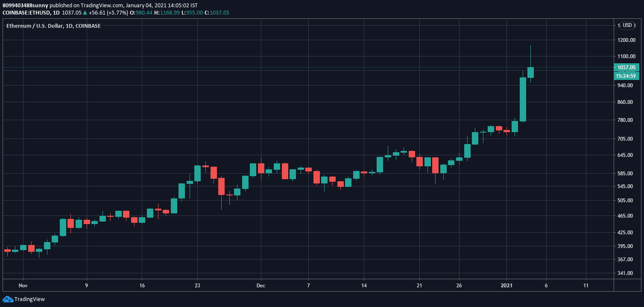644x307 pixels.
Task: Click the 1200.00 level on the price axis
Action: pyautogui.click(x=626, y=40)
